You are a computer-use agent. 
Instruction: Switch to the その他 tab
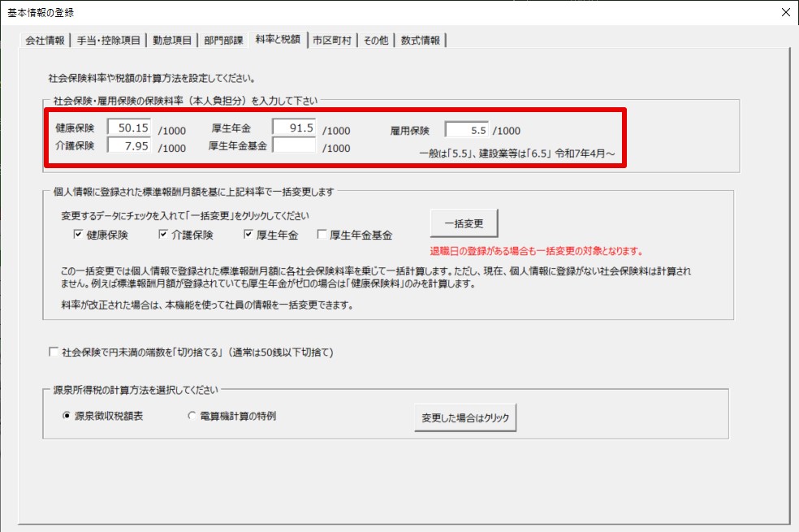pos(375,40)
